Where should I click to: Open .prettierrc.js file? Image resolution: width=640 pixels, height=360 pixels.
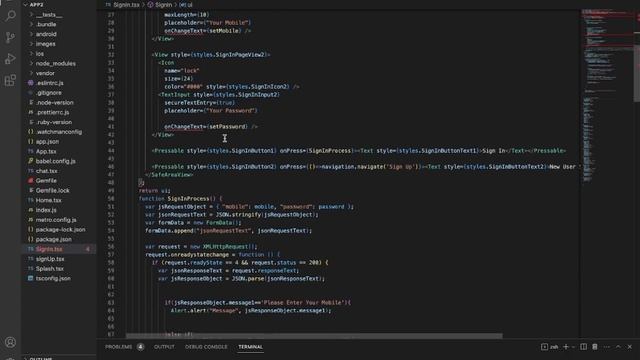[x=52, y=112]
